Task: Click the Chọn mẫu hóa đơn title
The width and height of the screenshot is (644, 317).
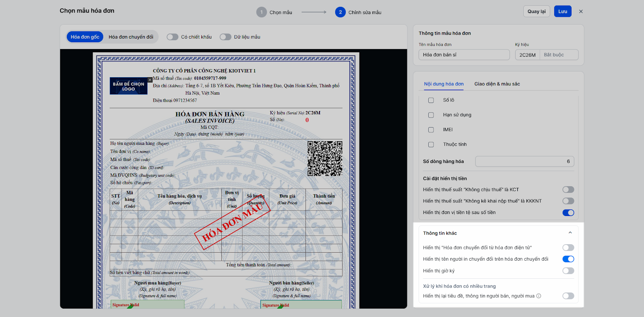Action: pyautogui.click(x=87, y=11)
